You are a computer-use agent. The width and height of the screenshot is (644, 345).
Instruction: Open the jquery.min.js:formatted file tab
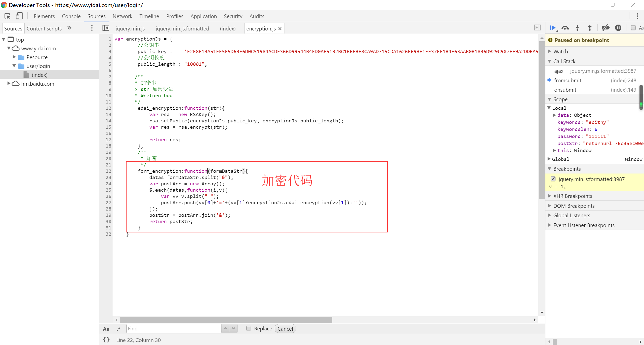[x=182, y=28]
